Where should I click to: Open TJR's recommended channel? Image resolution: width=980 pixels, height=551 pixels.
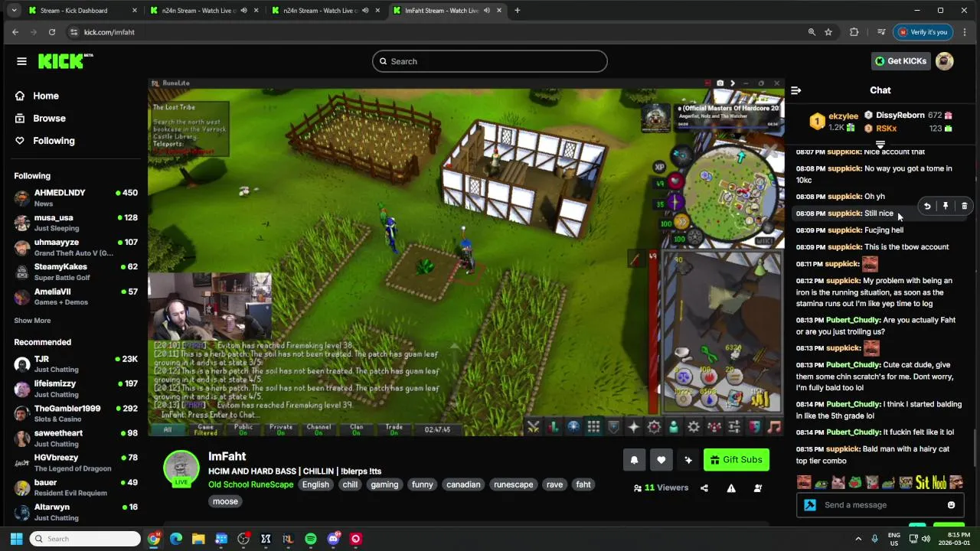click(x=75, y=364)
